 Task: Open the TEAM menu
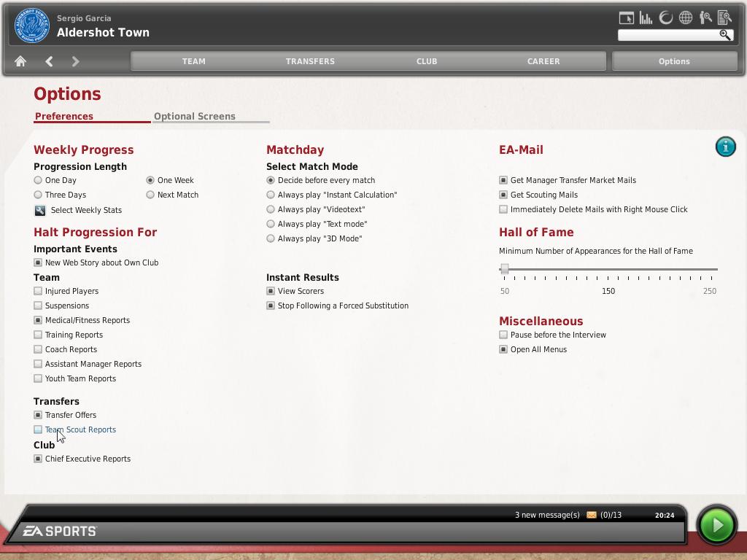[x=193, y=61]
